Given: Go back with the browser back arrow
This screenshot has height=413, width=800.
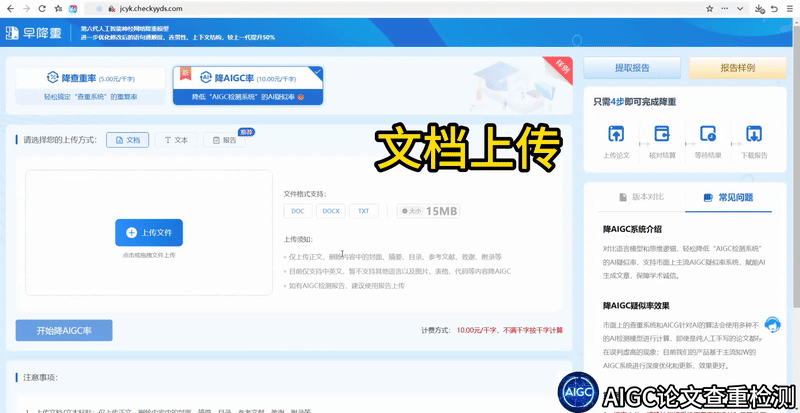Looking at the screenshot, I should point(10,9).
